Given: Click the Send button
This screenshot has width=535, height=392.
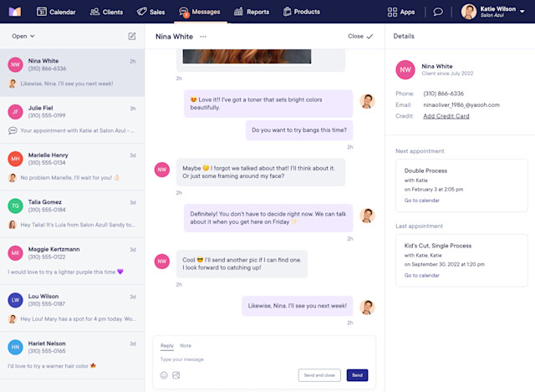Looking at the screenshot, I should (357, 375).
